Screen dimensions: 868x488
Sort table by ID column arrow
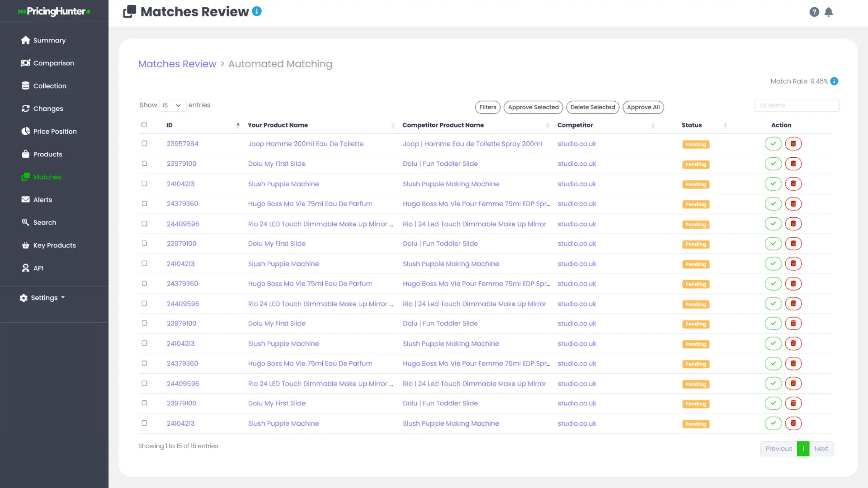pos(238,125)
